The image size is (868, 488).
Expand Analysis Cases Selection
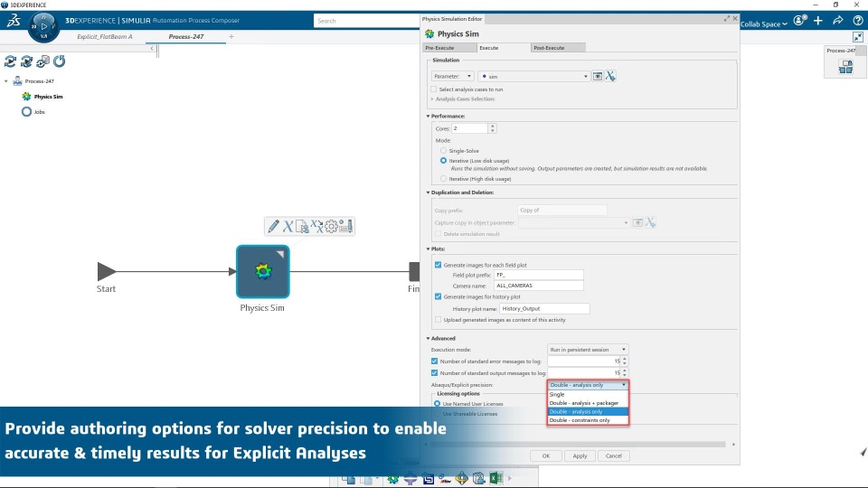[x=432, y=99]
